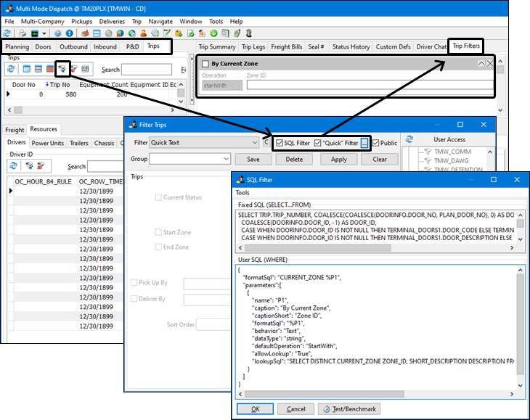Check the Pick Up By checkbox
530x420 pixels.
click(x=134, y=283)
